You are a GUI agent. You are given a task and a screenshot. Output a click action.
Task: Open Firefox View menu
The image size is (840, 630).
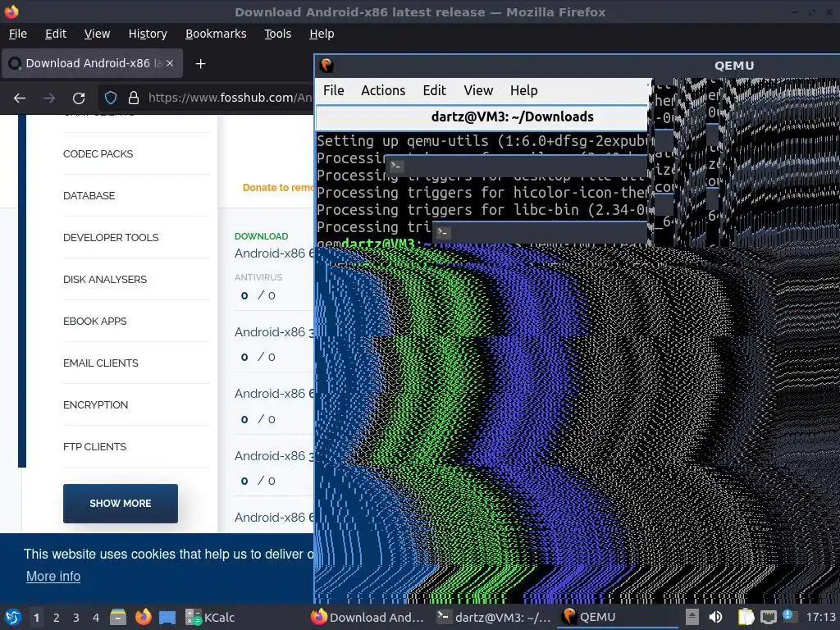pos(97,34)
